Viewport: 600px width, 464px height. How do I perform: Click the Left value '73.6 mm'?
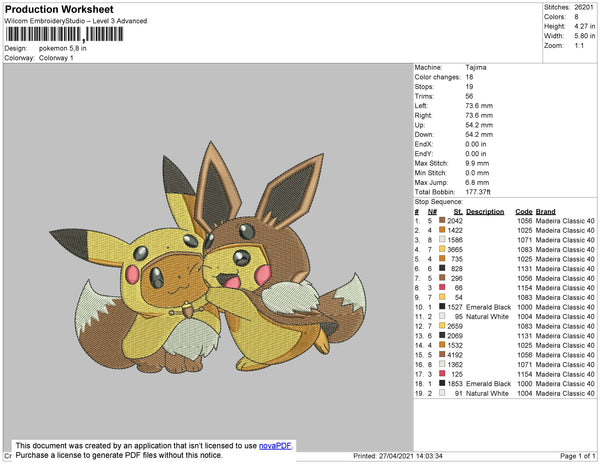coord(479,106)
